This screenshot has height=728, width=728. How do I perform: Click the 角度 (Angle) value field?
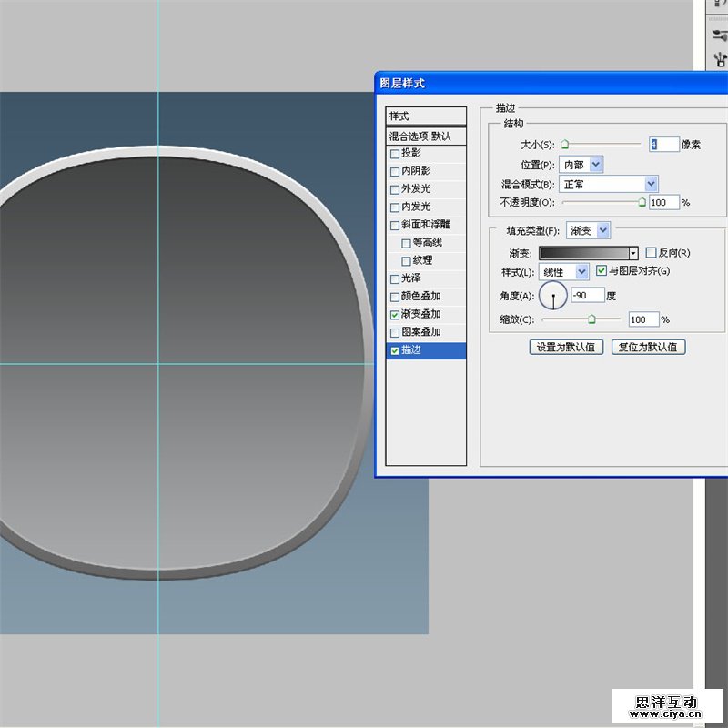587,295
